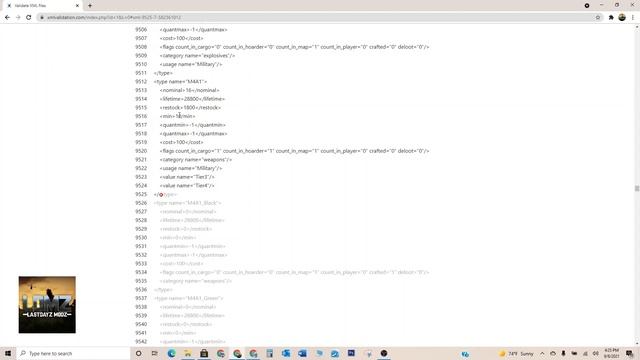Type in the Windows taskbar search box

(73, 353)
